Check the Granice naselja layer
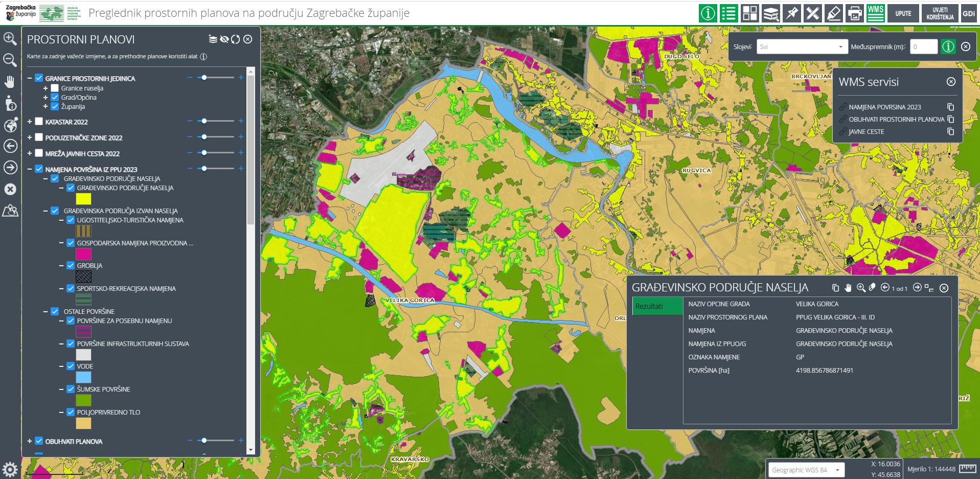 tap(55, 88)
